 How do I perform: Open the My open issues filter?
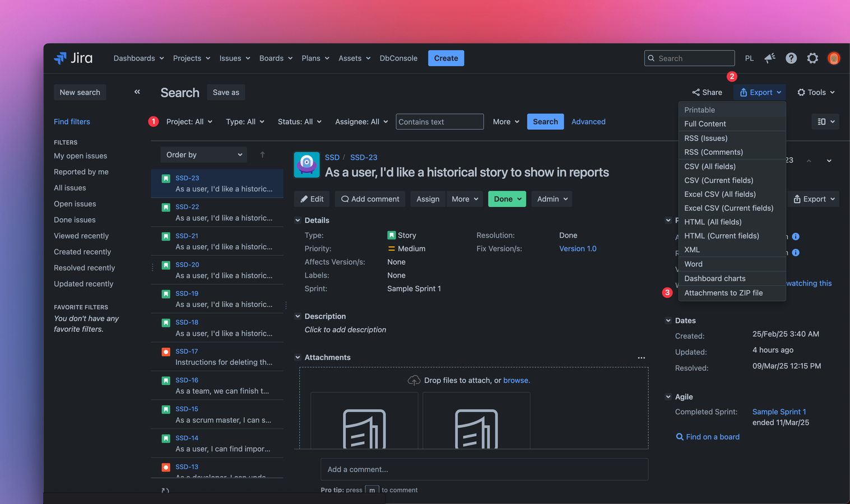[x=80, y=156]
